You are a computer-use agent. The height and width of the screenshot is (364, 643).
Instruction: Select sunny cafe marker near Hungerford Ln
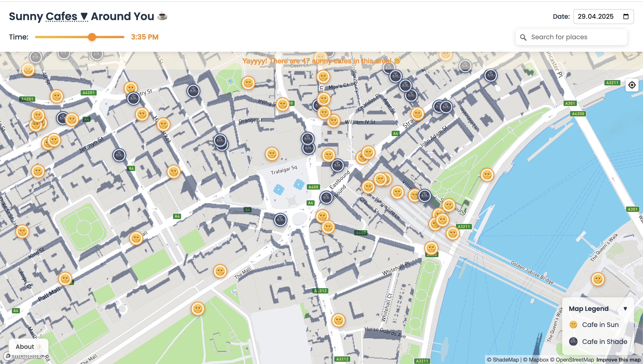point(397,192)
